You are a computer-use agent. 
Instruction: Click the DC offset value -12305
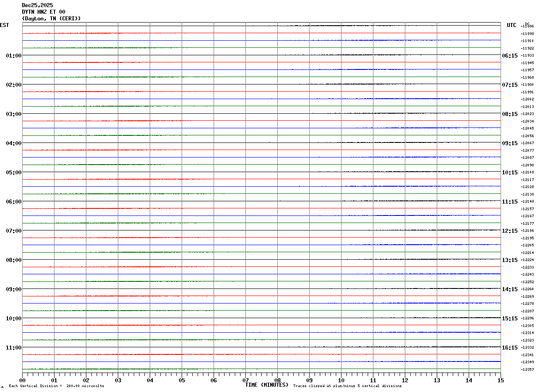click(x=527, y=326)
